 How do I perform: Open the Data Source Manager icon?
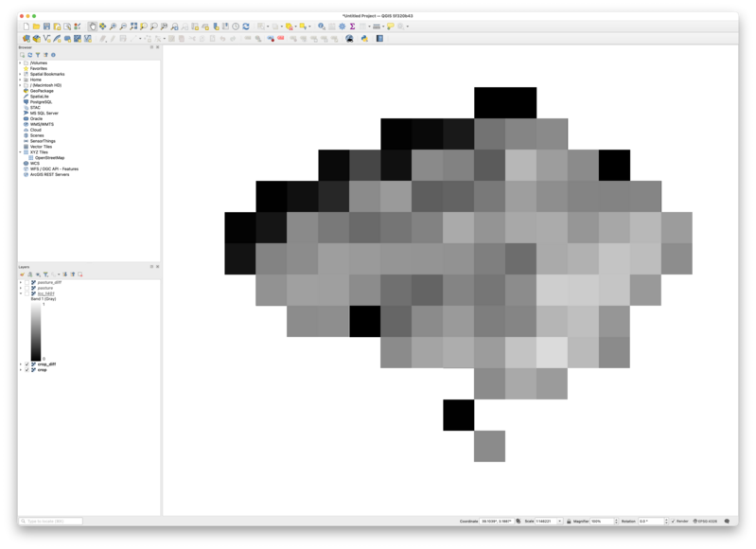(26, 39)
